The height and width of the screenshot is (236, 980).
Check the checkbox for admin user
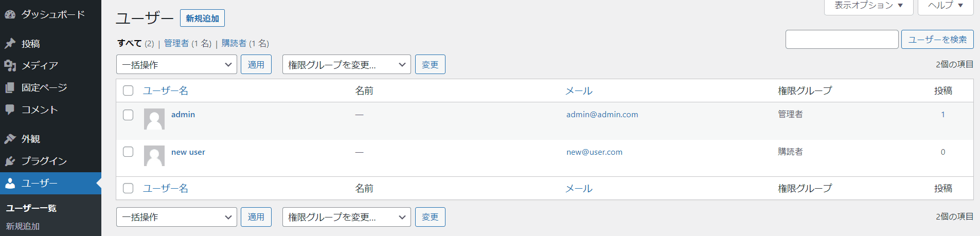(x=128, y=115)
